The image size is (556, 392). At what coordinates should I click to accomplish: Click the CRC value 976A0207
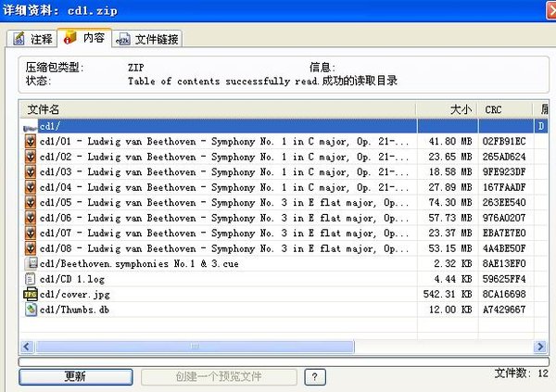coord(504,218)
